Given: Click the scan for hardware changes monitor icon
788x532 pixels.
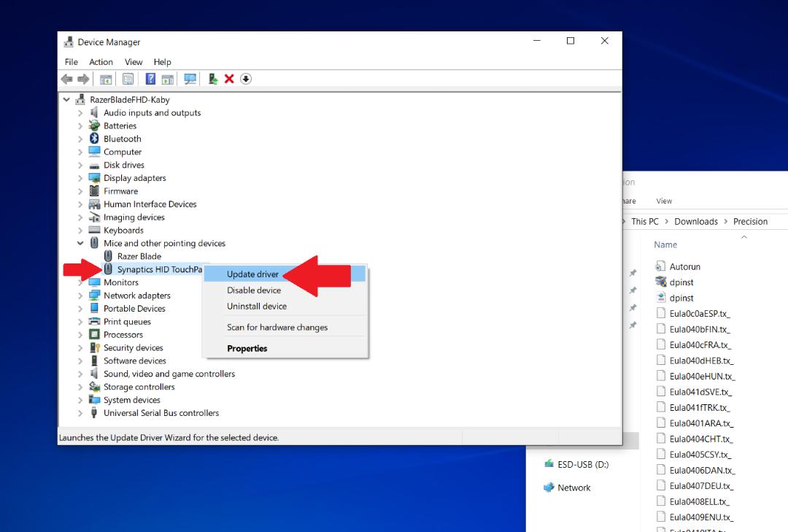Looking at the screenshot, I should click(190, 79).
